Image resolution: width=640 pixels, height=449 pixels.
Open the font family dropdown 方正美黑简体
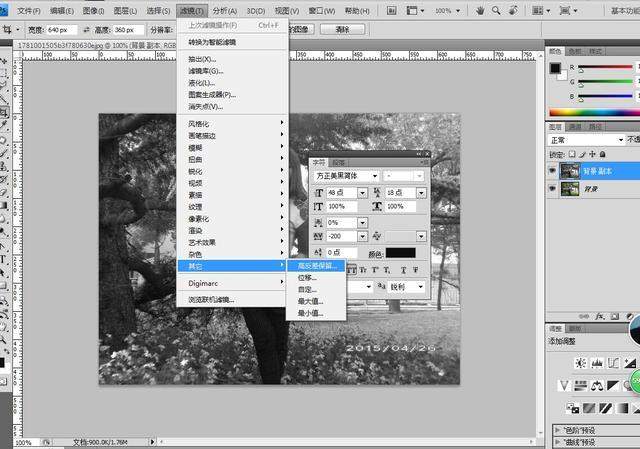[x=347, y=176]
